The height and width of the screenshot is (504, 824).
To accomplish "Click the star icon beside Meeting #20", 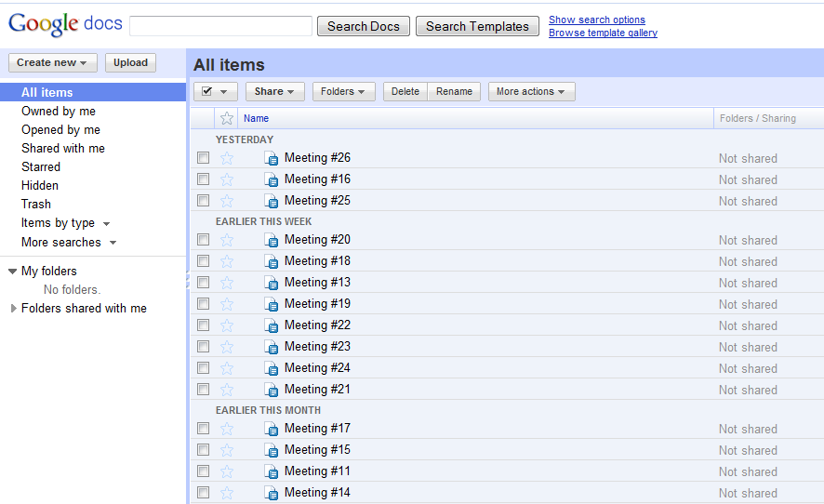I will coord(227,240).
